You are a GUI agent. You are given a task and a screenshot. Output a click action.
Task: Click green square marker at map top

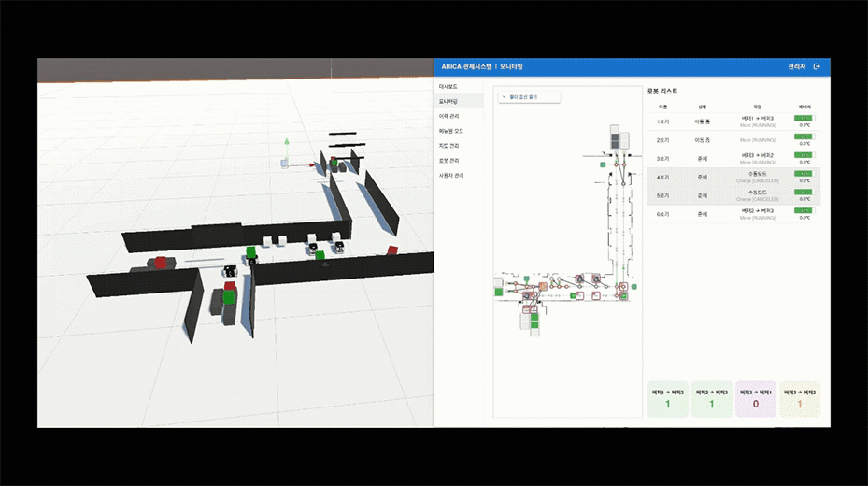coord(603,164)
